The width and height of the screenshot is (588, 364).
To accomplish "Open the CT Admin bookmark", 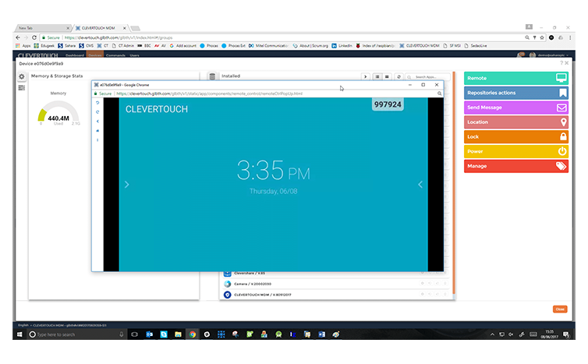I will (x=122, y=46).
